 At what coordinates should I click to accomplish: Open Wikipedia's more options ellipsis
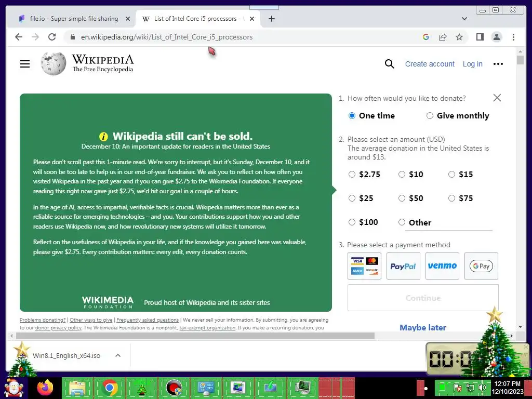pos(498,64)
